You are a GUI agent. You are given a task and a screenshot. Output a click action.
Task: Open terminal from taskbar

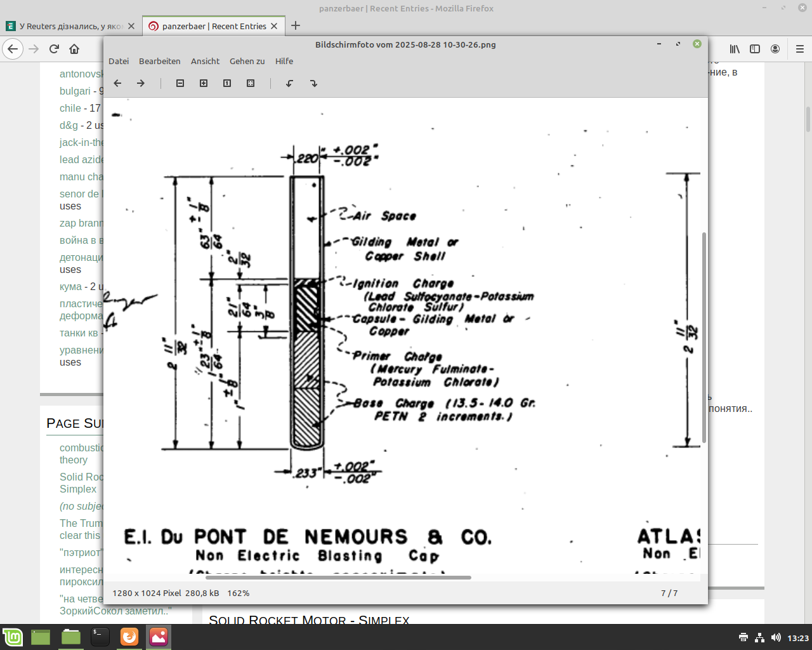coord(100,637)
